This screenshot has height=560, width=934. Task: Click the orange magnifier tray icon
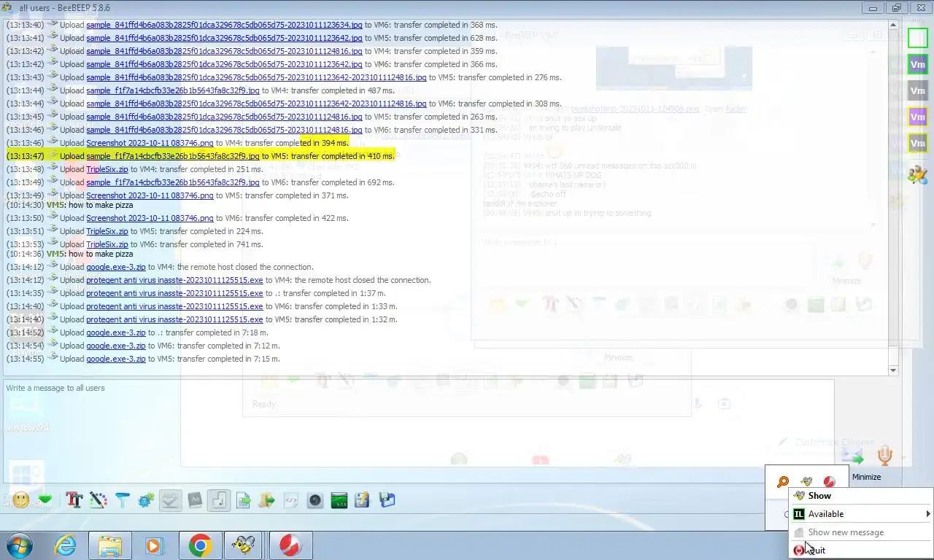pyautogui.click(x=783, y=482)
